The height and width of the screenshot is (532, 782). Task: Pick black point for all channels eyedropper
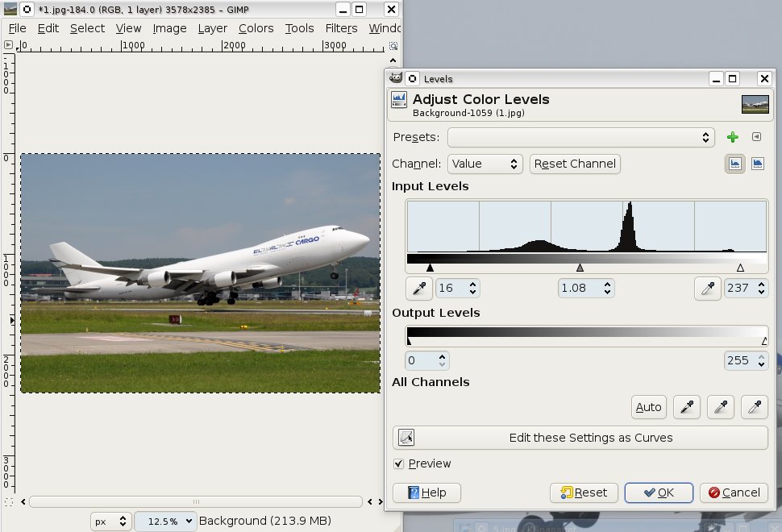pyautogui.click(x=687, y=407)
